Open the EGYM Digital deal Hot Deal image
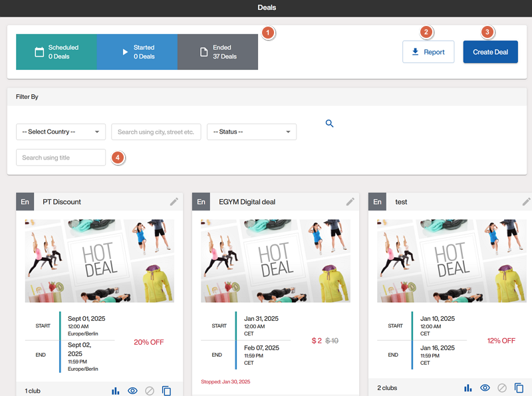This screenshot has width=532, height=396. pos(275,260)
